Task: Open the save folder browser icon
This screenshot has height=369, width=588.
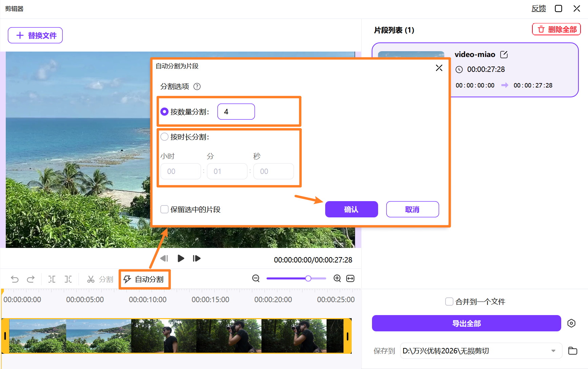Action: click(573, 351)
